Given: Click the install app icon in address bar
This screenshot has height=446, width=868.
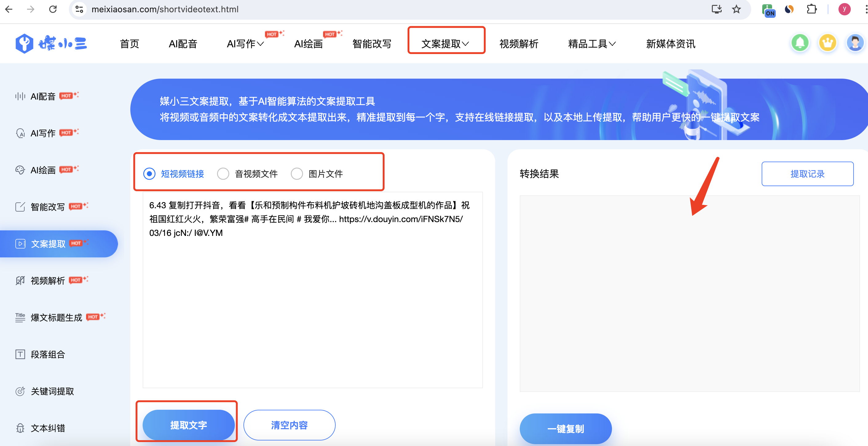Looking at the screenshot, I should (x=716, y=9).
